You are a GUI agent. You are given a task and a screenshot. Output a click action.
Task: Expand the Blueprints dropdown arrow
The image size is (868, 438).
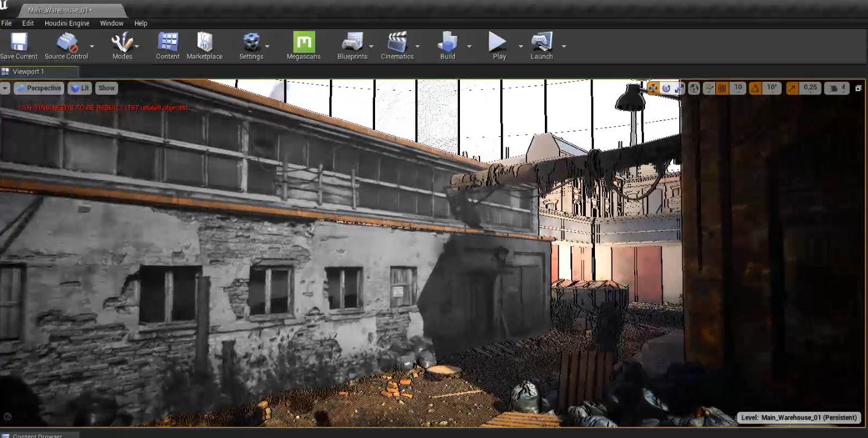(x=371, y=46)
